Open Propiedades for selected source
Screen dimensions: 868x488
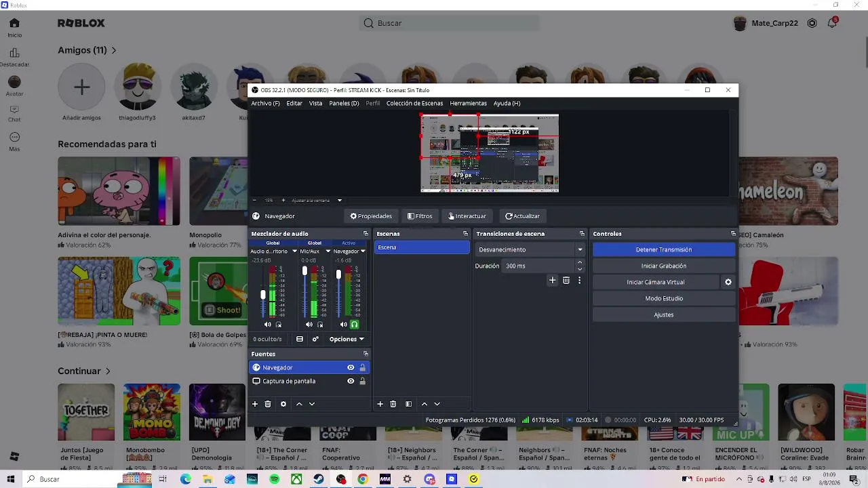point(371,216)
